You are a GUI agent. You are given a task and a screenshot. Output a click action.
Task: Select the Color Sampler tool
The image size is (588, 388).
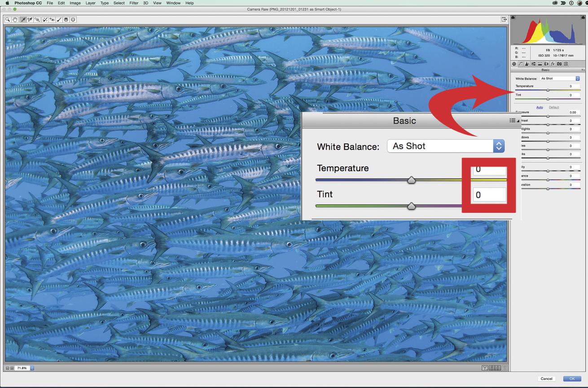(30, 20)
